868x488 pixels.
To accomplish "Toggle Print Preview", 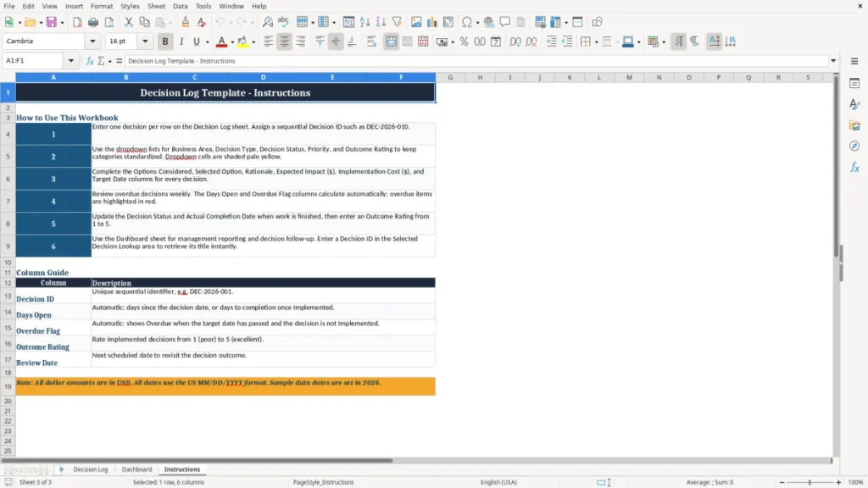I will coord(109,22).
